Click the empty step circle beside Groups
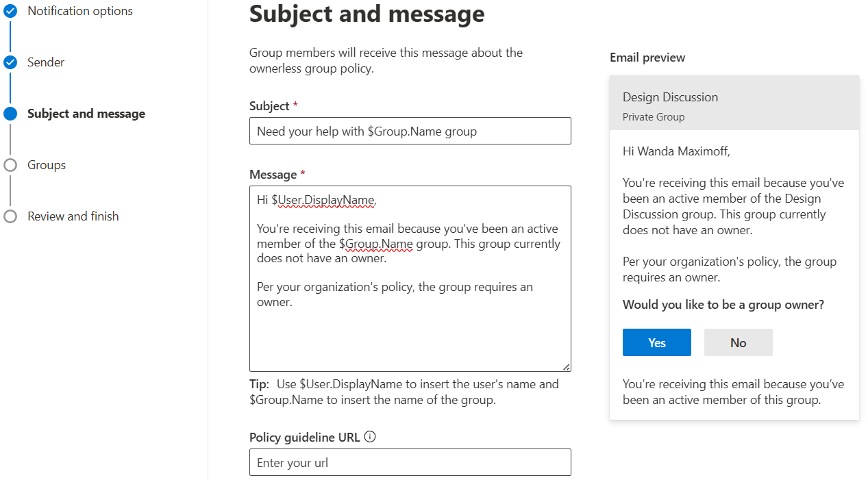This screenshot has height=480, width=868. coord(10,164)
